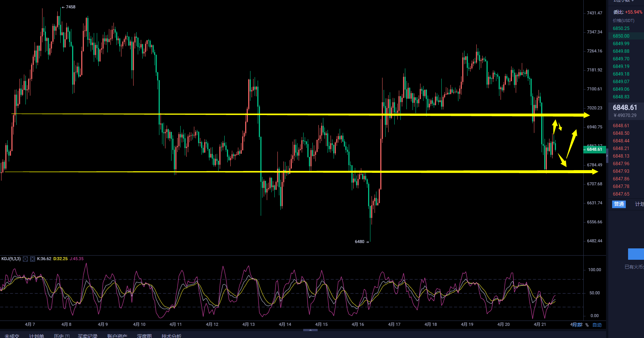Click the current price tag on chart axis
The height and width of the screenshot is (338, 644).
click(595, 149)
